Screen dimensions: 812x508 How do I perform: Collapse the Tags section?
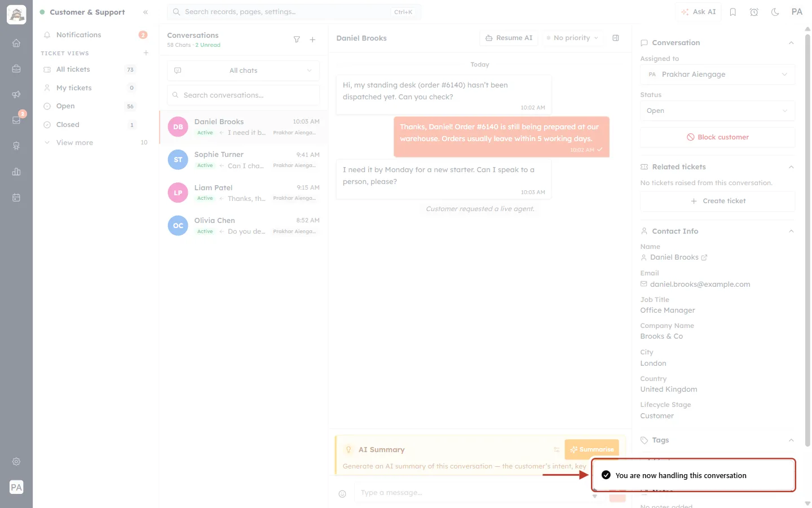point(791,440)
